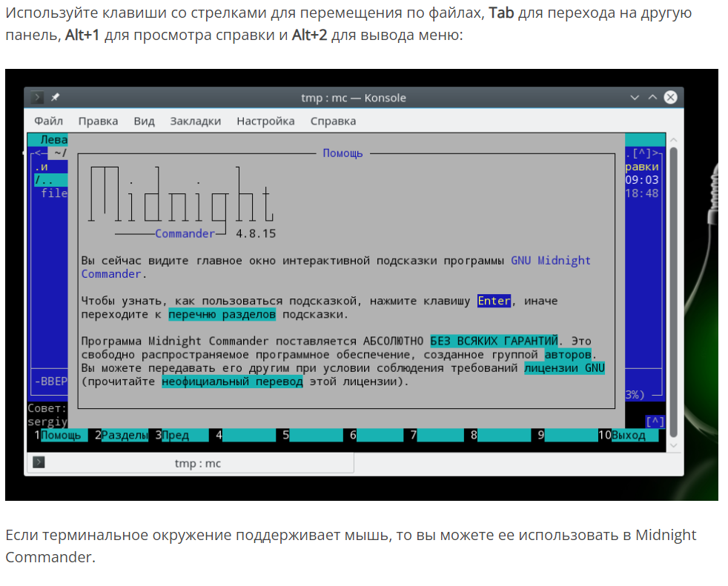Image resolution: width=728 pixels, height=586 pixels.
Task: Open the Вид menu
Action: [x=144, y=121]
